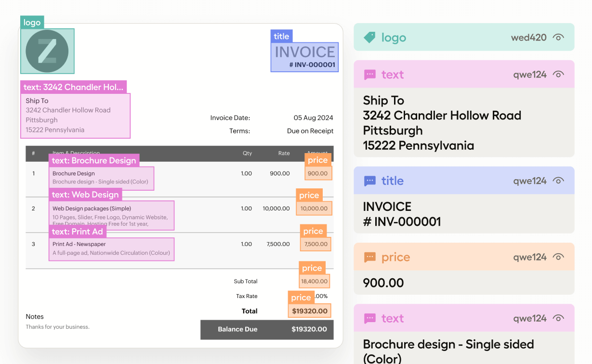Toggle eye icon on the title card

(x=558, y=181)
